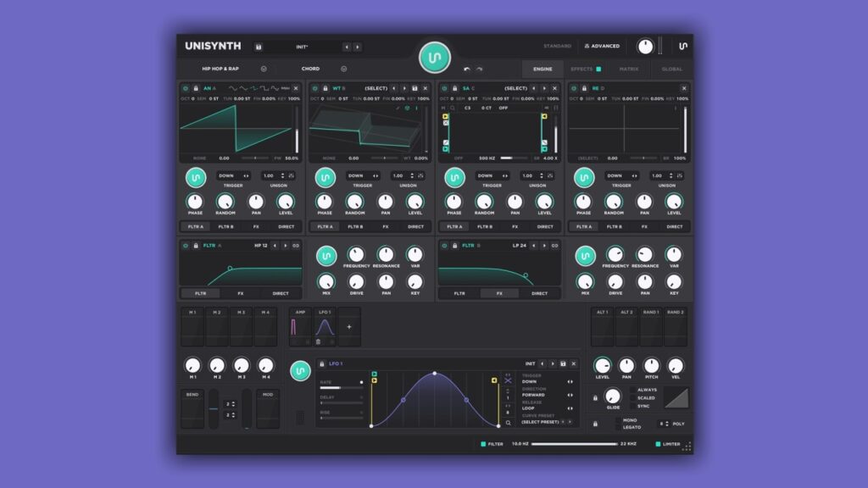Screen dimensions: 868x488
Task: Toggle power of oscillator SA C
Action: (x=444, y=88)
